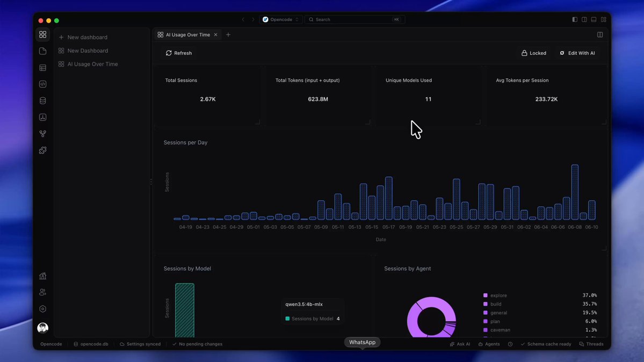This screenshot has width=644, height=362.
Task: Open the user profile avatar
Action: pyautogui.click(x=43, y=328)
